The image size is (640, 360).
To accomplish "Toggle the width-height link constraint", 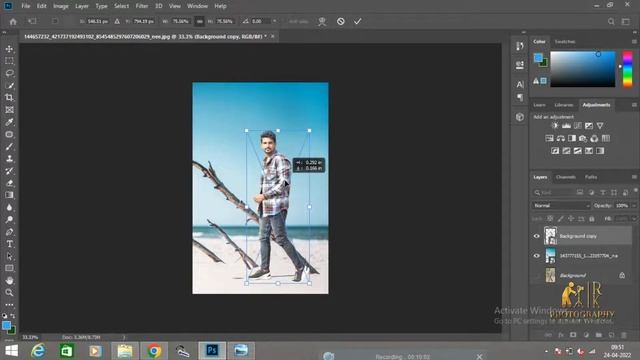I will point(199,21).
